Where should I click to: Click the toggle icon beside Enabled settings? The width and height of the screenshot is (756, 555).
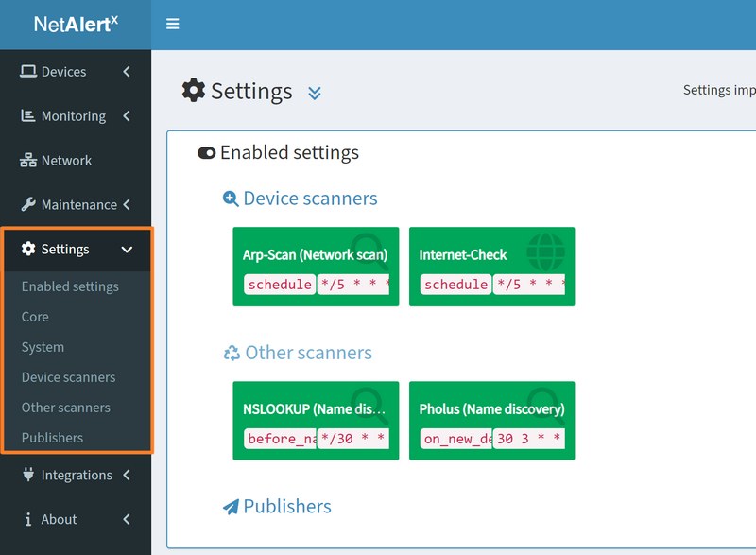point(206,152)
